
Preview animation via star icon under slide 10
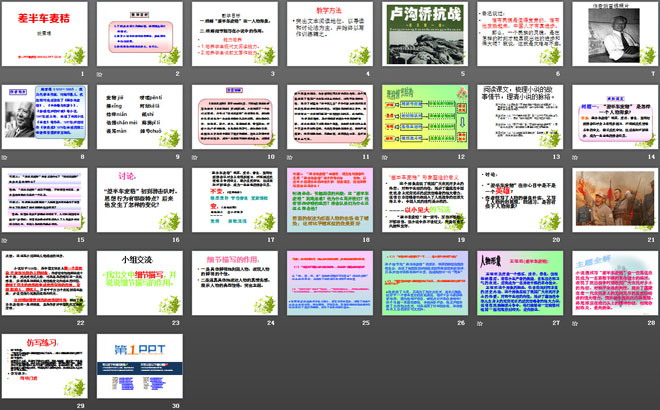tap(195, 157)
